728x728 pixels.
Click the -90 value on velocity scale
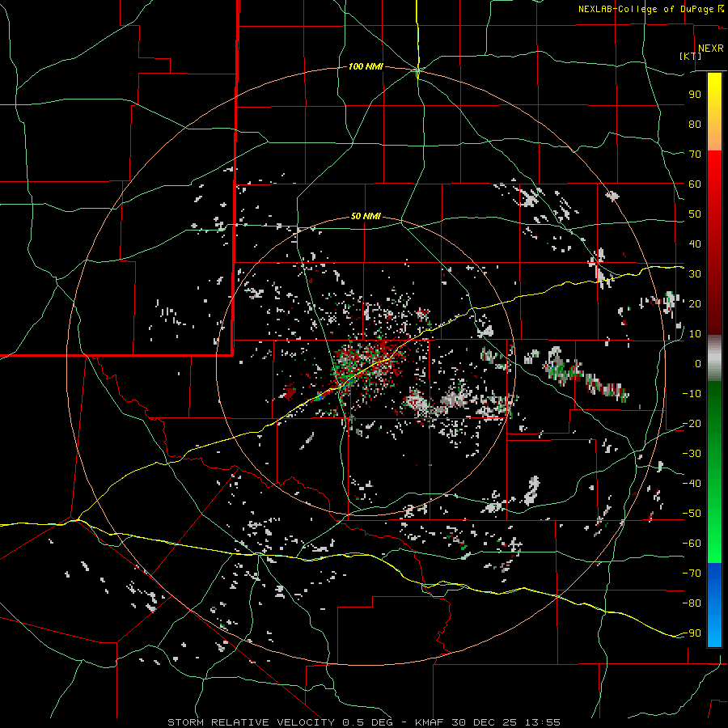692,633
